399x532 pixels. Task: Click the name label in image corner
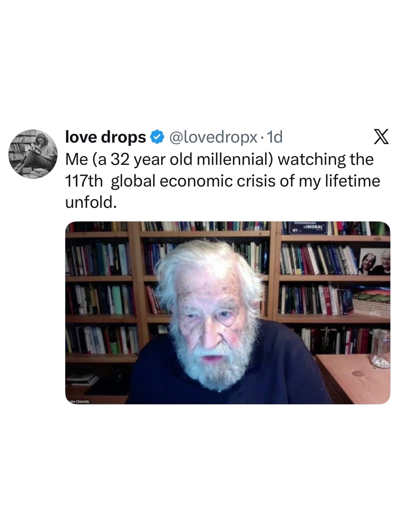(x=78, y=401)
